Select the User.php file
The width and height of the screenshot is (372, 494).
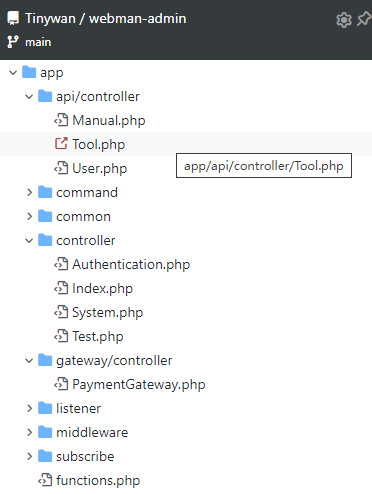pos(100,168)
